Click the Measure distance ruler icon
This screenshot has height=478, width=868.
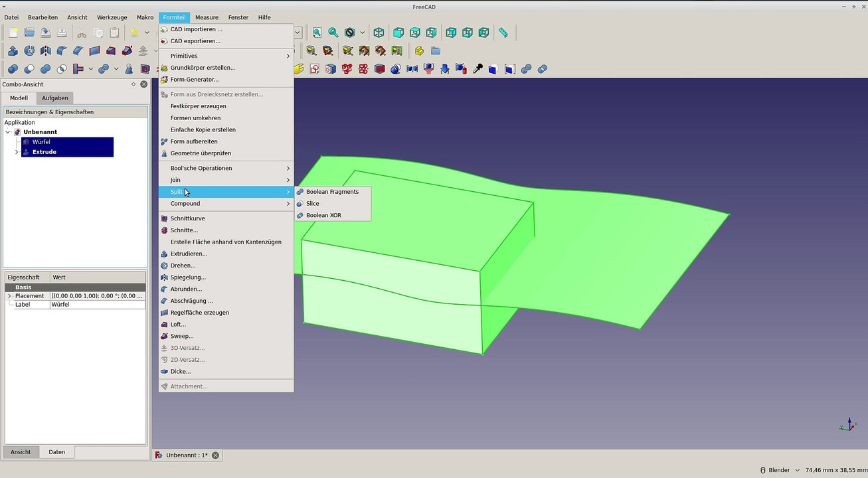tap(503, 33)
